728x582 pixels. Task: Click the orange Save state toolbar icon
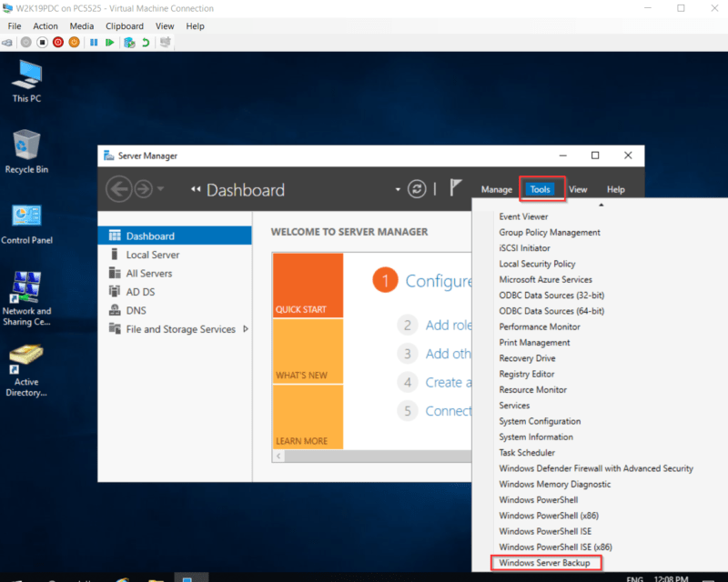[75, 42]
